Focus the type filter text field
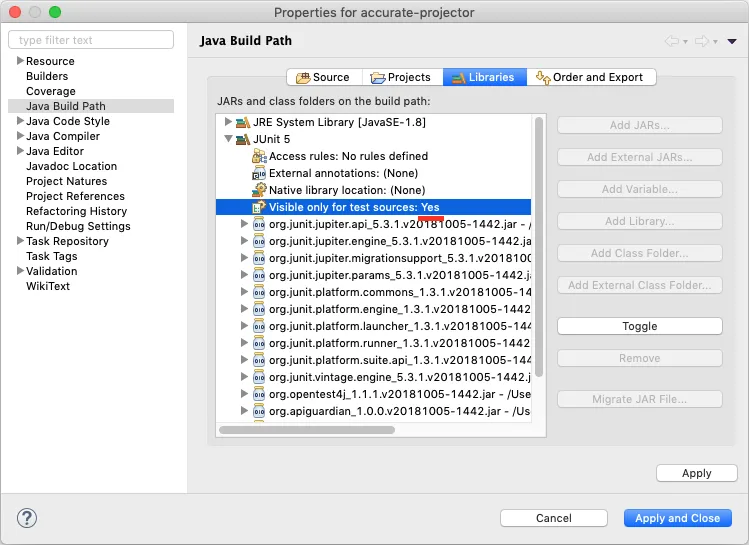 pyautogui.click(x=90, y=40)
